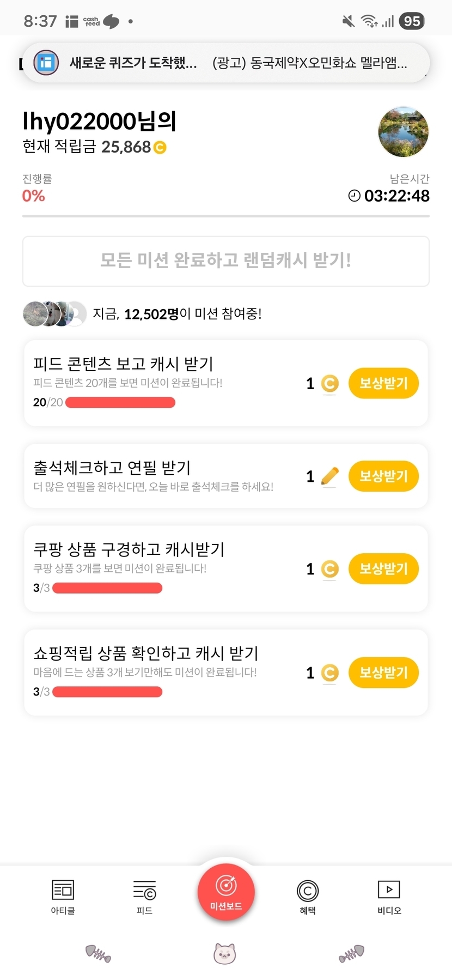Tap the pencil icon in 출석체크 card
452x980 pixels.
pyautogui.click(x=329, y=476)
